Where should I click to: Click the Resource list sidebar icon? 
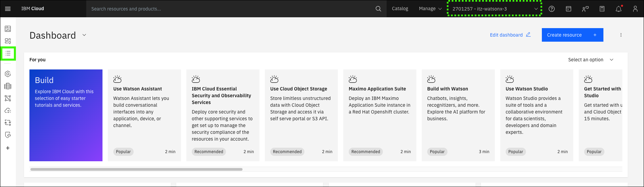pyautogui.click(x=8, y=54)
